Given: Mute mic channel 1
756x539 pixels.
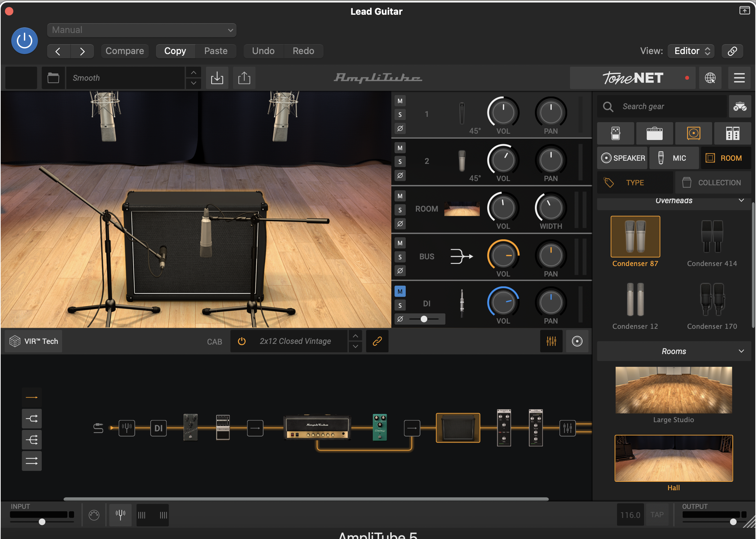Looking at the screenshot, I should [x=400, y=101].
